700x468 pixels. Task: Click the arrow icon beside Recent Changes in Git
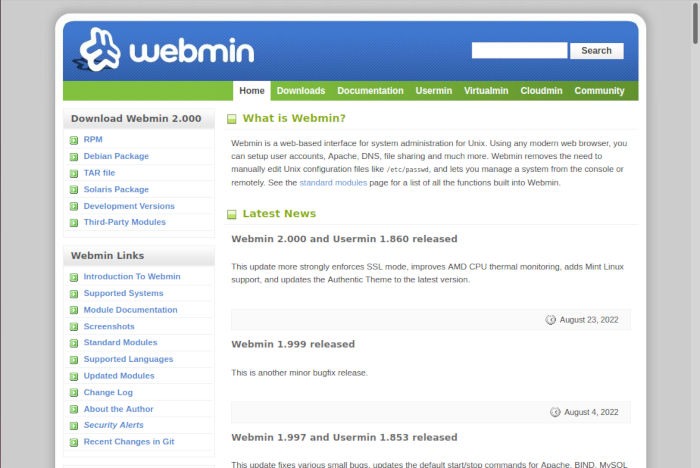click(x=74, y=442)
